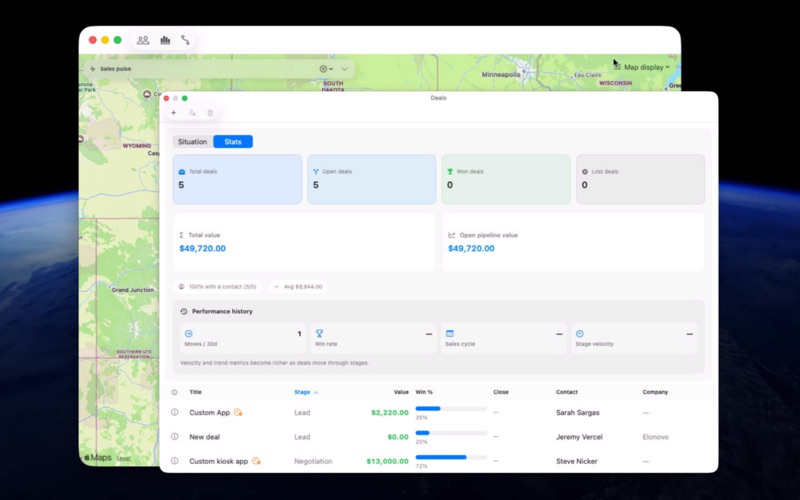This screenshot has width=800, height=500.
Task: Click the assign contact icon in Deals toolbar
Action: pyautogui.click(x=192, y=113)
